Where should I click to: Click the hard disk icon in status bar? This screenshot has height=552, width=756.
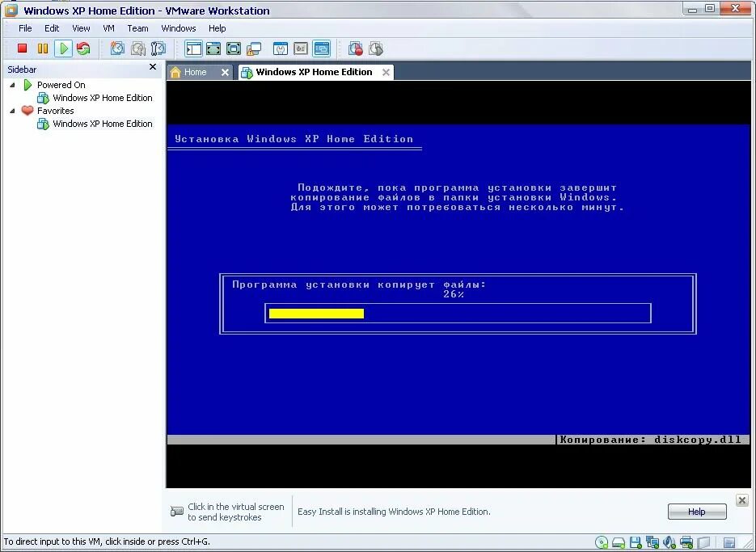pyautogui.click(x=618, y=542)
